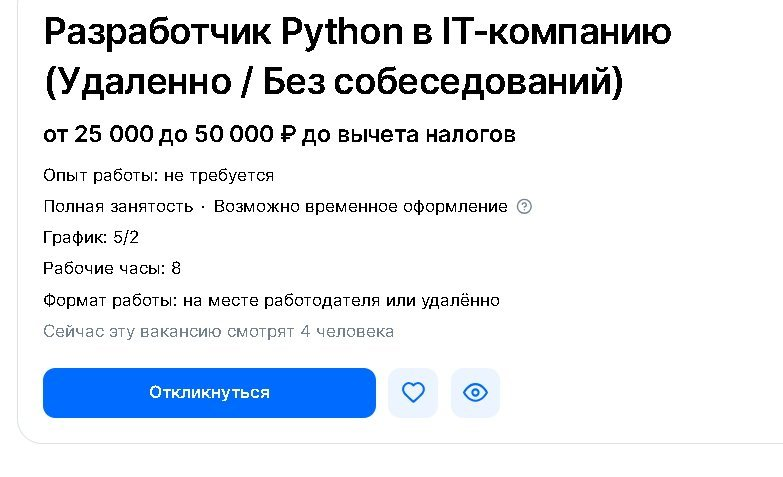Click the blue Откликнуться button

tap(209, 393)
